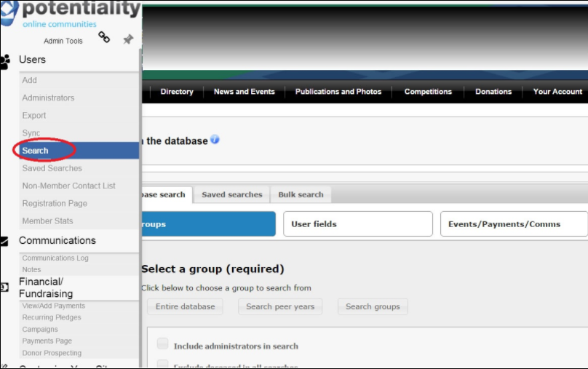
Task: Expand the Financial/Fundraising section header
Action: 46,287
